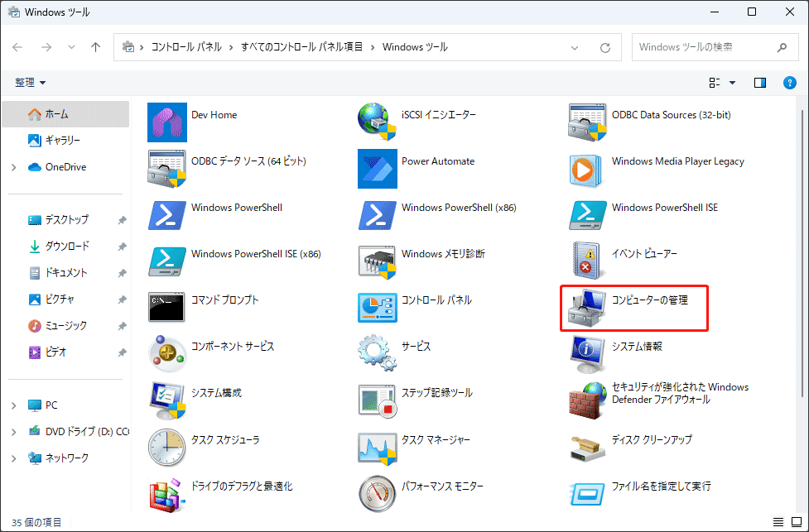Open the サービス gears icon
This screenshot has width=809, height=532.
(x=377, y=354)
